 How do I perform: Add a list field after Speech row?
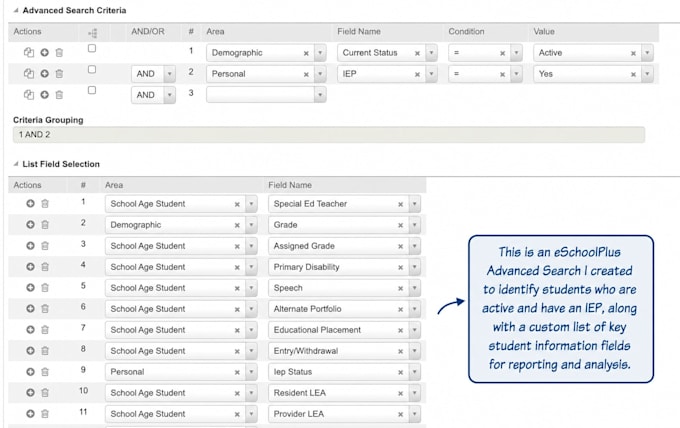pyautogui.click(x=30, y=288)
